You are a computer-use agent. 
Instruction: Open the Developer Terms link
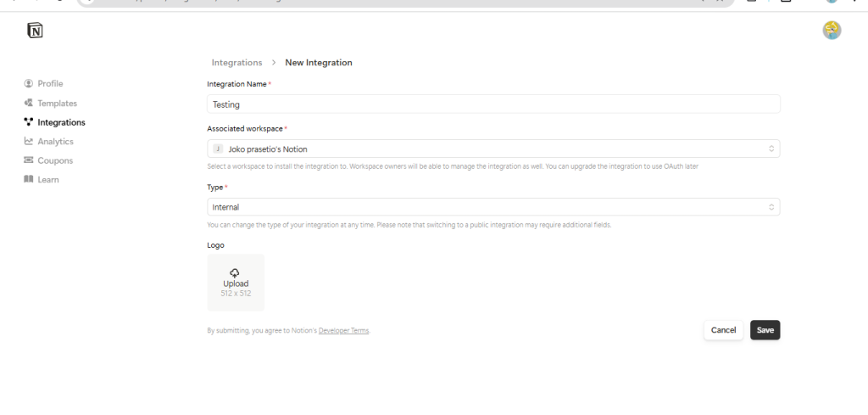[x=343, y=331]
